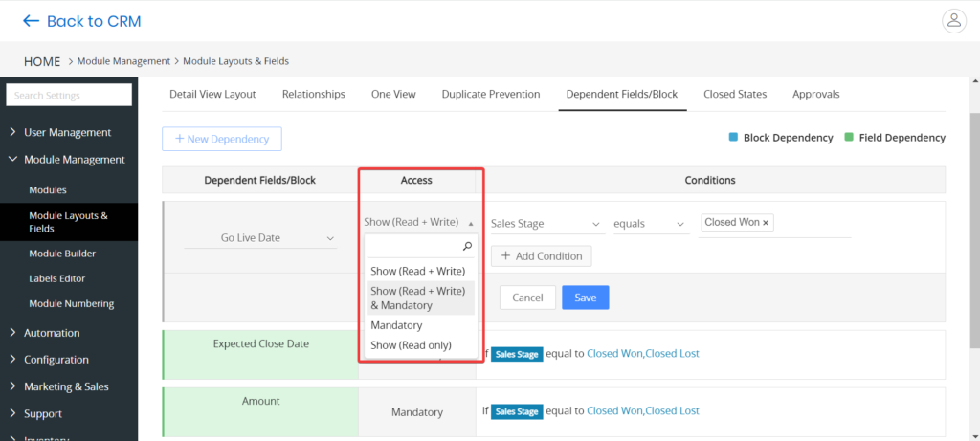The image size is (980, 441).
Task: Click the user profile avatar icon
Action: (x=954, y=21)
